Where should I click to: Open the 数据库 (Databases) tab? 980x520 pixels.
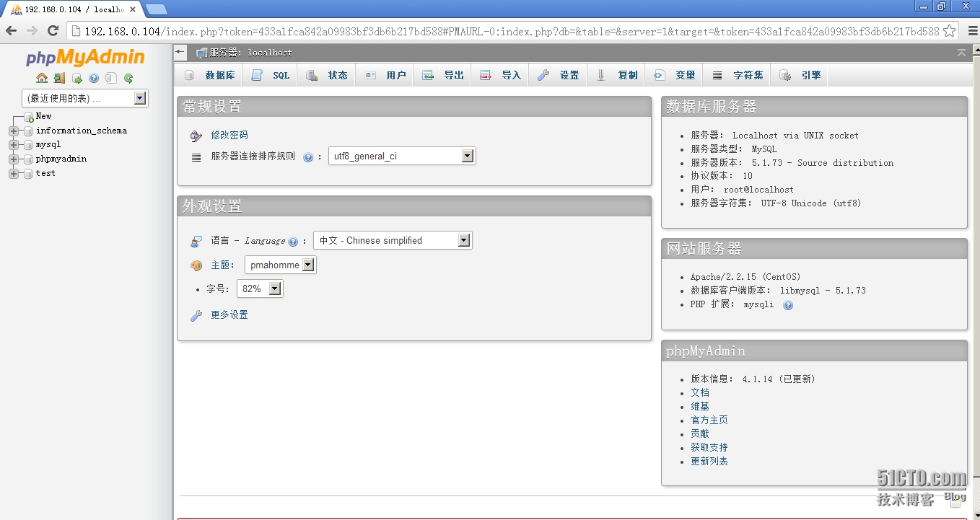(209, 75)
